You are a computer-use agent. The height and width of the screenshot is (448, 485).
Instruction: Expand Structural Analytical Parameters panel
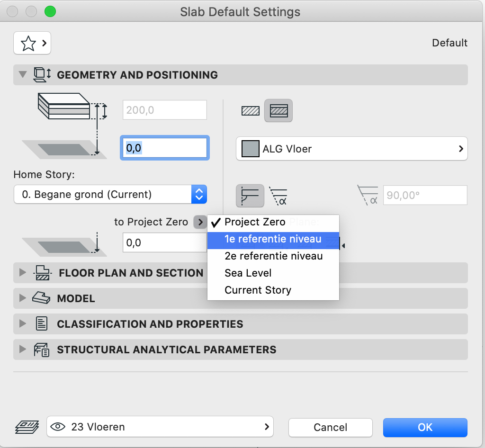[23, 349]
